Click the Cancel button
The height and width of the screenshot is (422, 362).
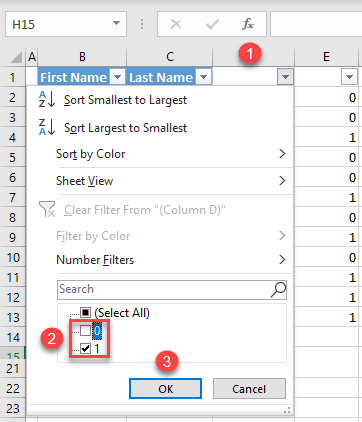tap(249, 389)
